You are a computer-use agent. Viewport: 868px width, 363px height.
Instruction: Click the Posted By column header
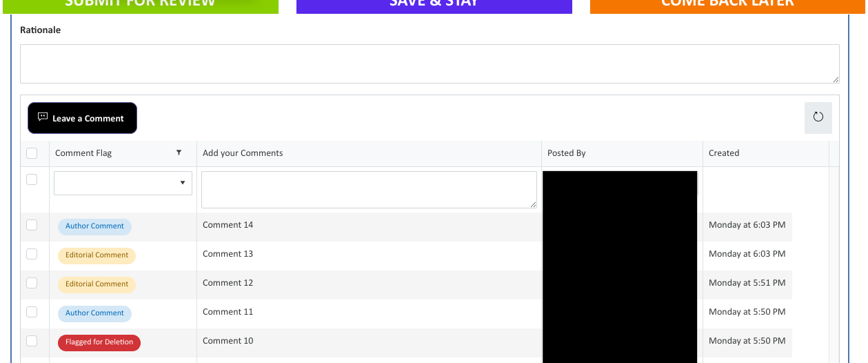pyautogui.click(x=566, y=153)
